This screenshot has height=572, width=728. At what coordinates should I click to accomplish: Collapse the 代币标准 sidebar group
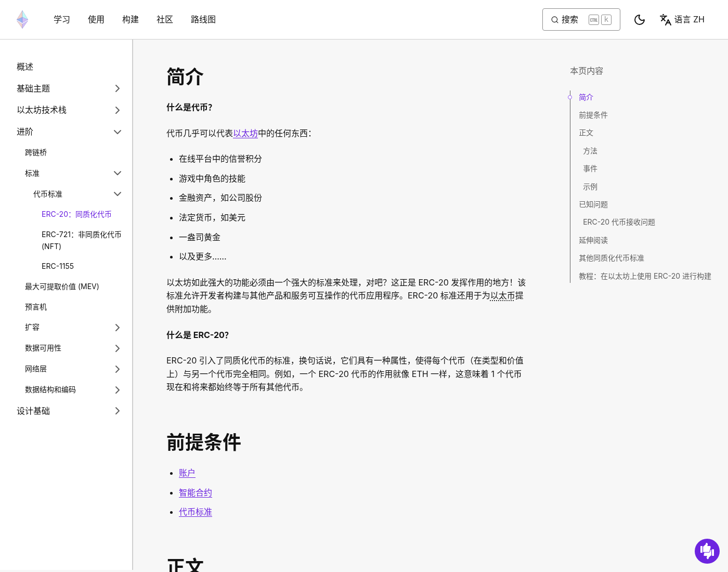[118, 194]
